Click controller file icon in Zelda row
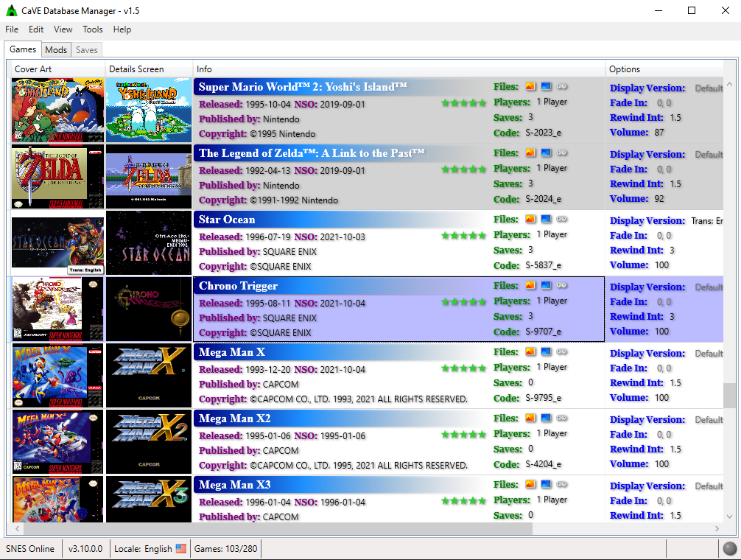Image resolution: width=741 pixels, height=560 pixels. [561, 153]
